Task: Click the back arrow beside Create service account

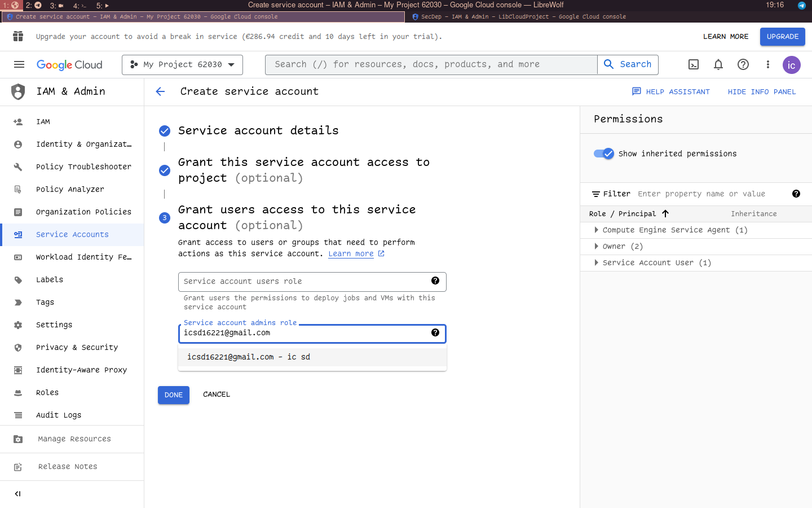Action: (x=161, y=91)
